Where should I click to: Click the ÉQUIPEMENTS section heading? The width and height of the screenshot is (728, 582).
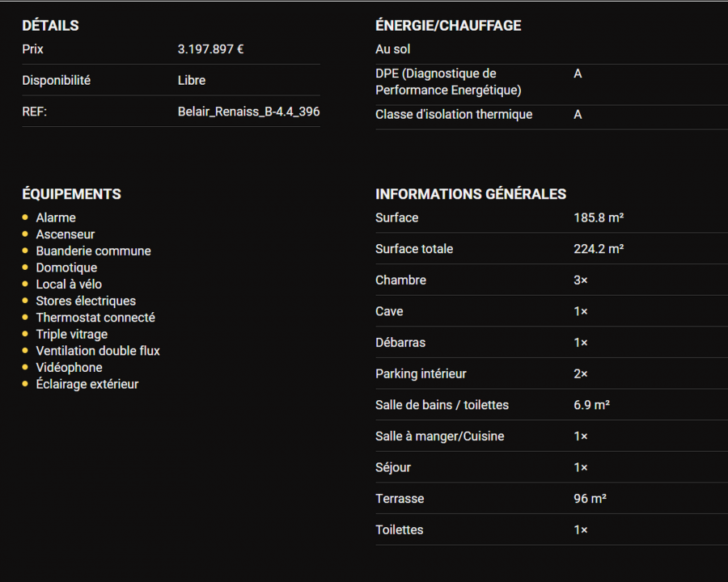71,194
